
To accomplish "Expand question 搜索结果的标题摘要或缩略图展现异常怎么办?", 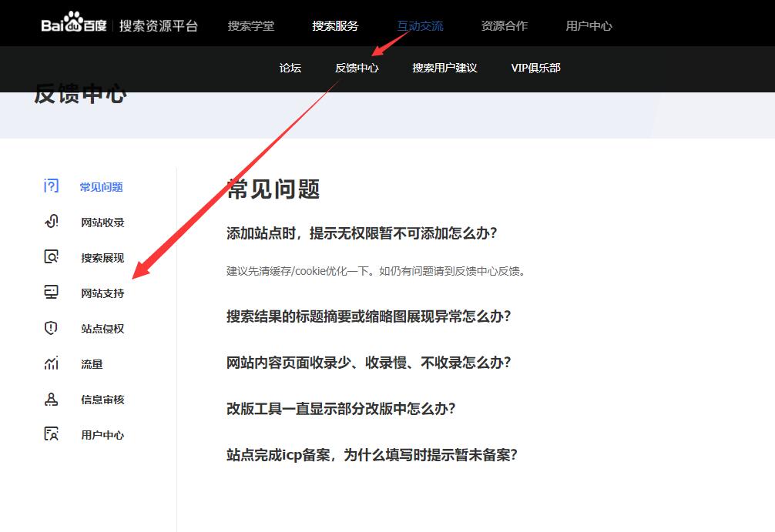I will (x=369, y=316).
